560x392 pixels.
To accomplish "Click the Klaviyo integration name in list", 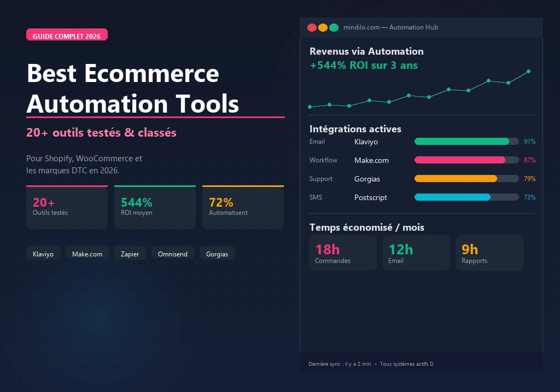I will click(366, 142).
